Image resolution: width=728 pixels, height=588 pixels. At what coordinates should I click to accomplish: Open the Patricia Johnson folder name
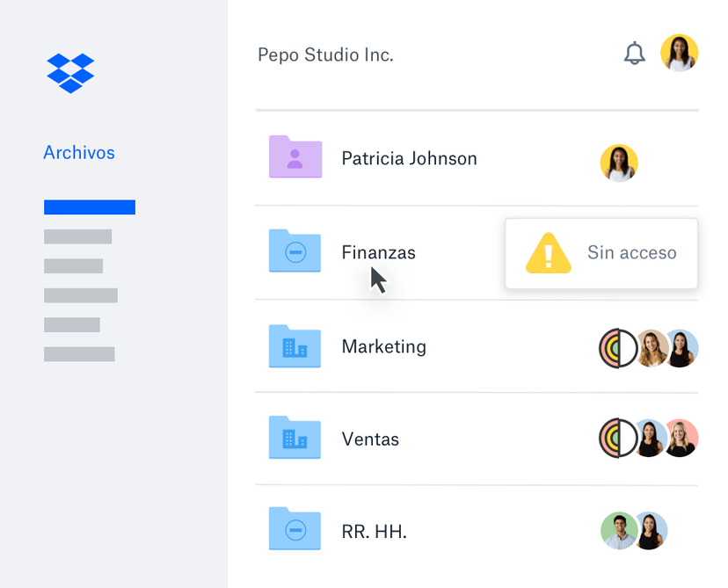coord(409,159)
